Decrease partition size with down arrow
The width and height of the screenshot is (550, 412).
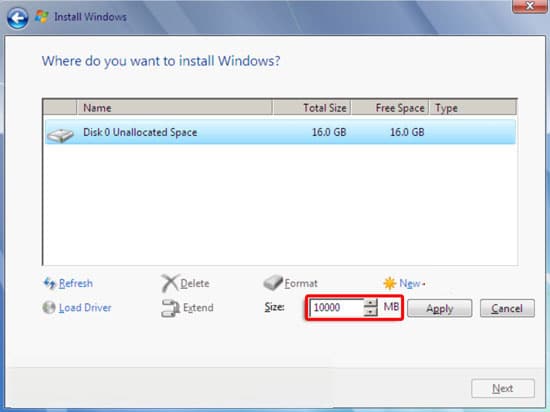pyautogui.click(x=370, y=311)
